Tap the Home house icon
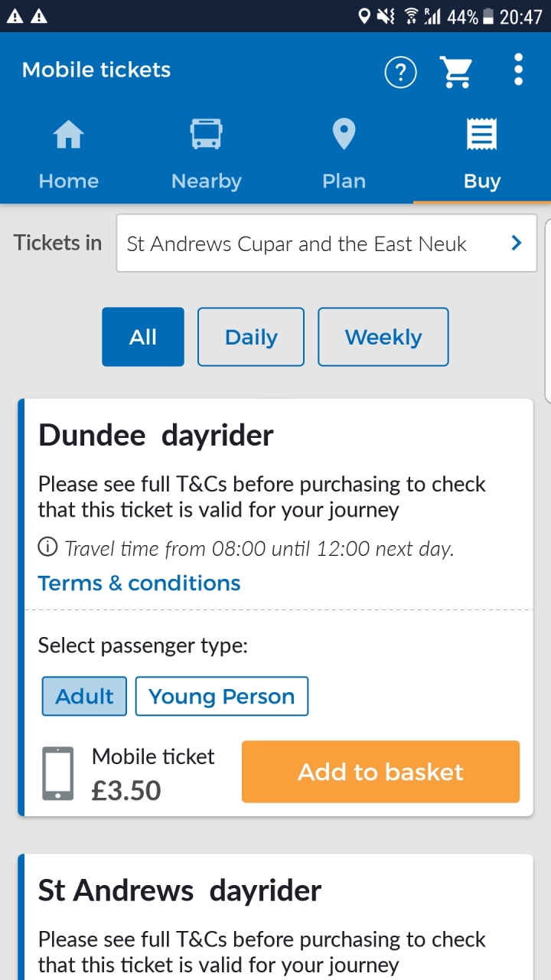Screen dimensions: 551x980 [x=68, y=136]
